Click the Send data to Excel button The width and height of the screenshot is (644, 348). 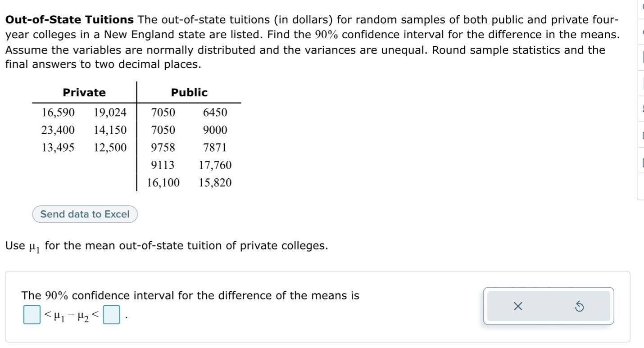coord(84,214)
